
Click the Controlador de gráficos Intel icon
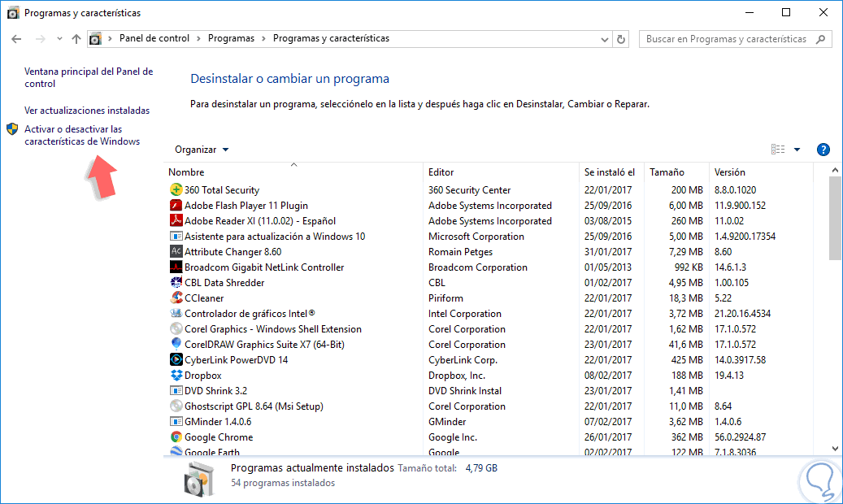coord(176,313)
